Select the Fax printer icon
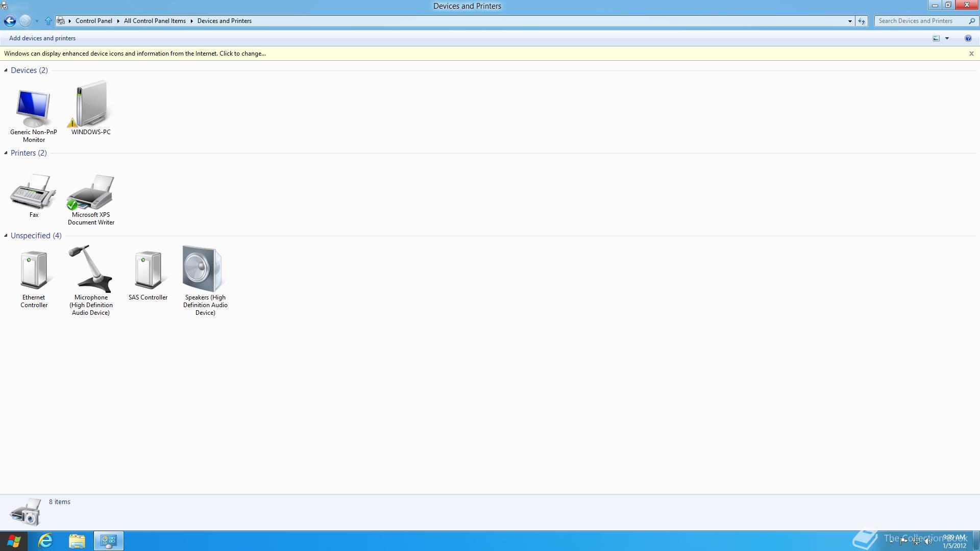This screenshot has height=551, width=980. point(34,191)
